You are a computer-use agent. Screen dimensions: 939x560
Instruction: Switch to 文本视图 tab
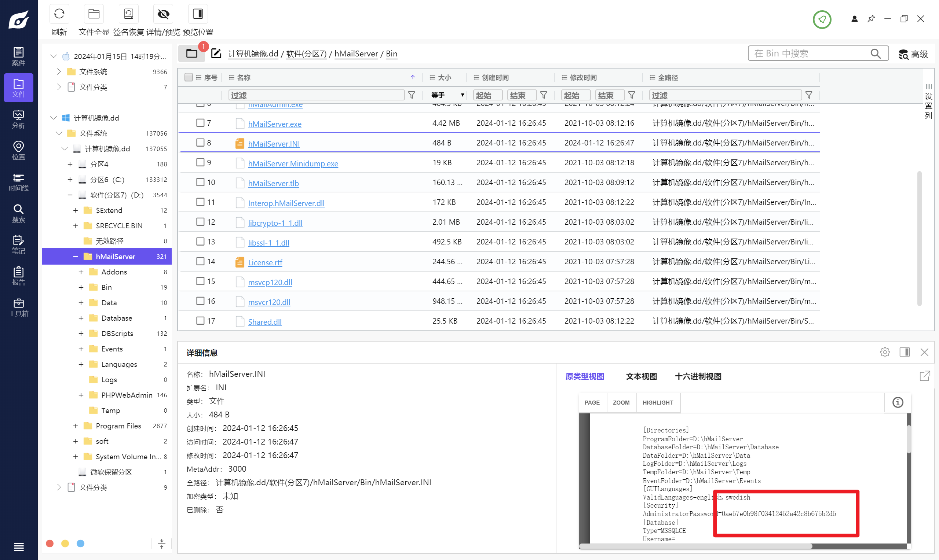641,376
